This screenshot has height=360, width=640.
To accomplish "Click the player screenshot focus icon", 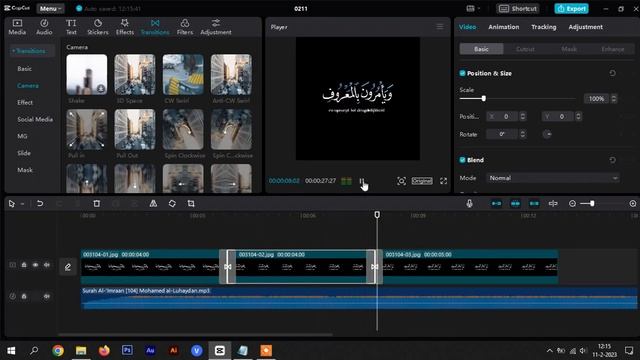I will (401, 181).
